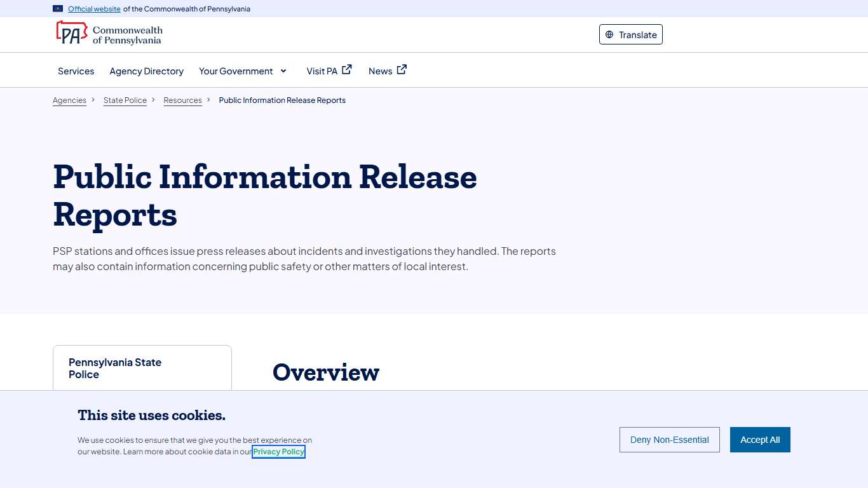
Task: Click the Translate button
Action: (630, 35)
